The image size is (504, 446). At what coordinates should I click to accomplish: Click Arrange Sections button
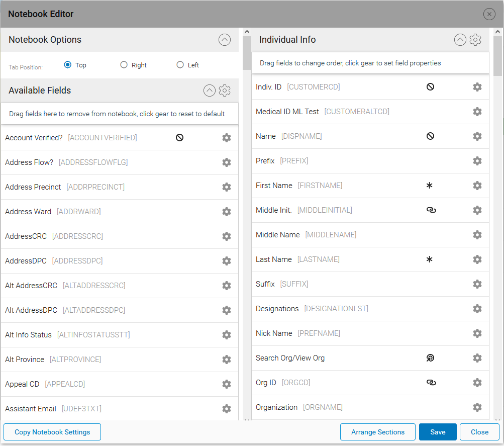pos(378,432)
